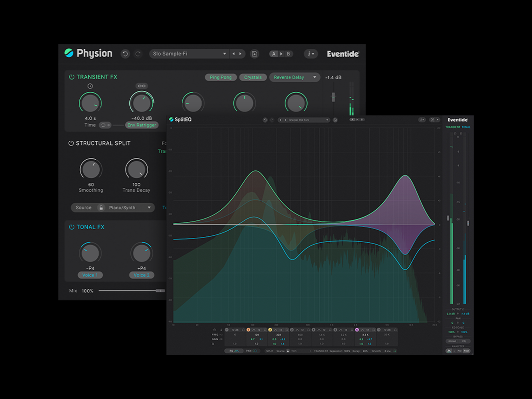Toggle the Tonal FX power button
Image resolution: width=532 pixels, height=399 pixels.
coord(71,227)
